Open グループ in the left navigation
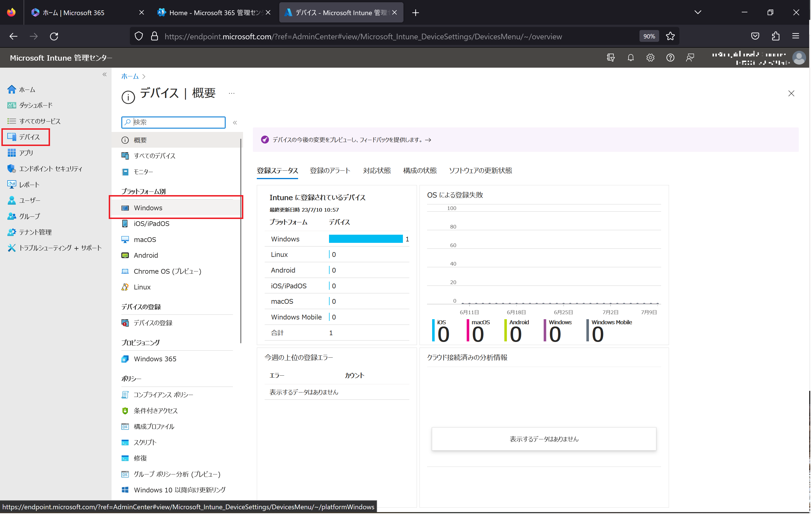Image resolution: width=812 pixels, height=516 pixels. coord(24,217)
